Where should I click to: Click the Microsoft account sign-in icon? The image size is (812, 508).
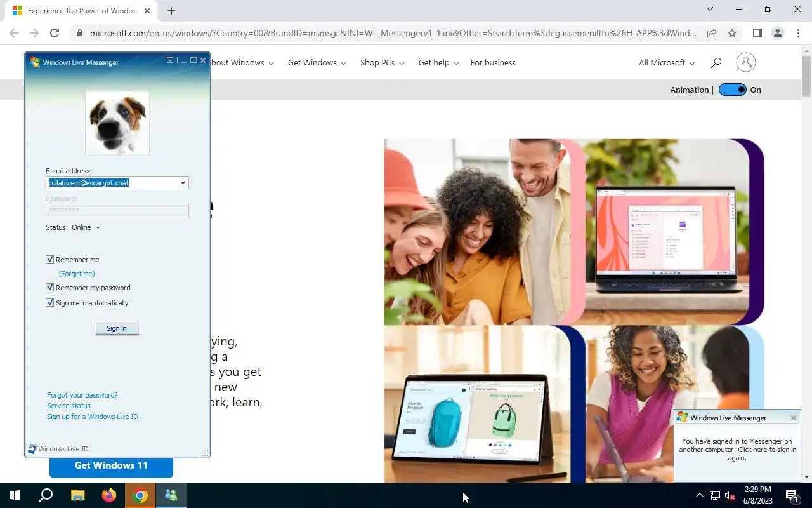[746, 62]
